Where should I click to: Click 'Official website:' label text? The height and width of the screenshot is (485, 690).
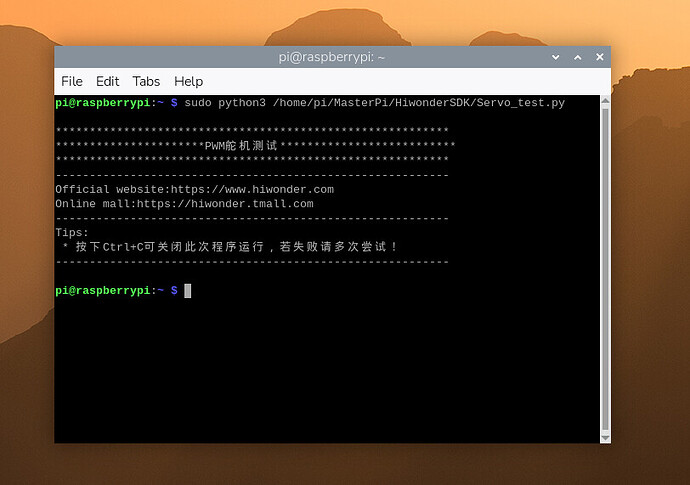[x=113, y=190]
